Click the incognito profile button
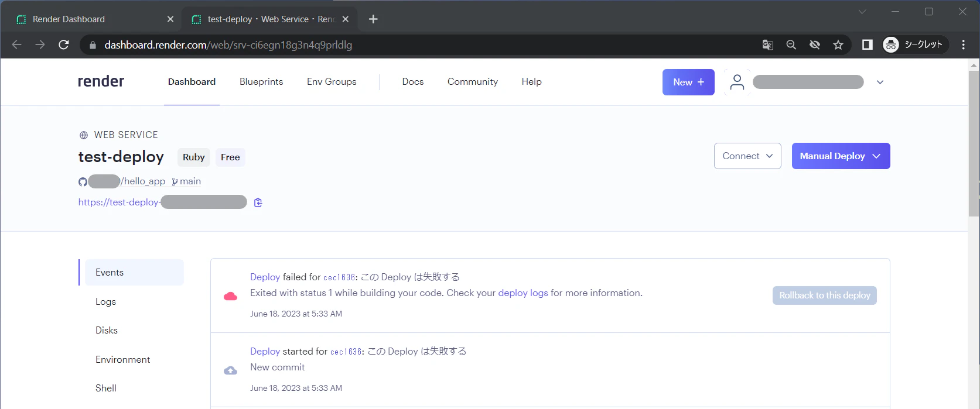This screenshot has height=409, width=980. (x=916, y=44)
